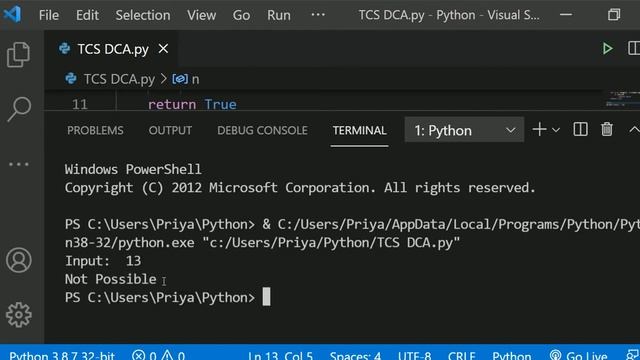This screenshot has height=360, width=640.
Task: Open the Edit menu
Action: tap(87, 15)
